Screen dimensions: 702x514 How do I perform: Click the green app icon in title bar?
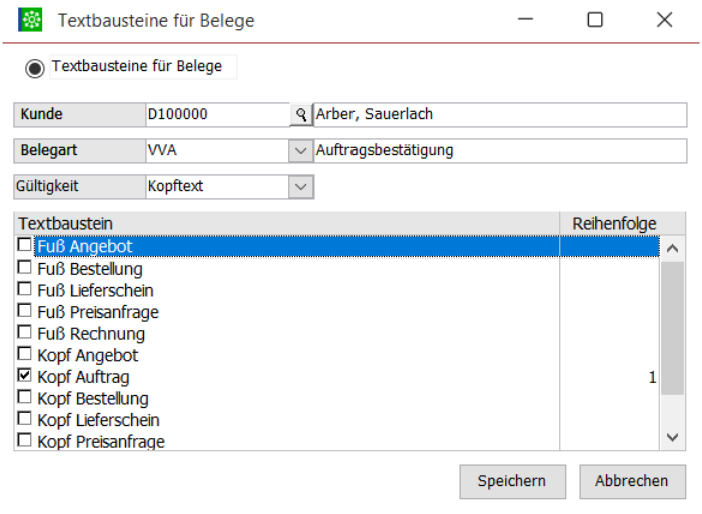pyautogui.click(x=31, y=20)
